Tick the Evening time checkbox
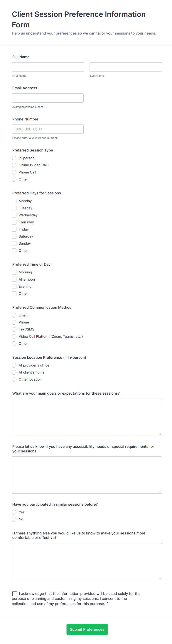The image size is (172, 644). (14, 287)
